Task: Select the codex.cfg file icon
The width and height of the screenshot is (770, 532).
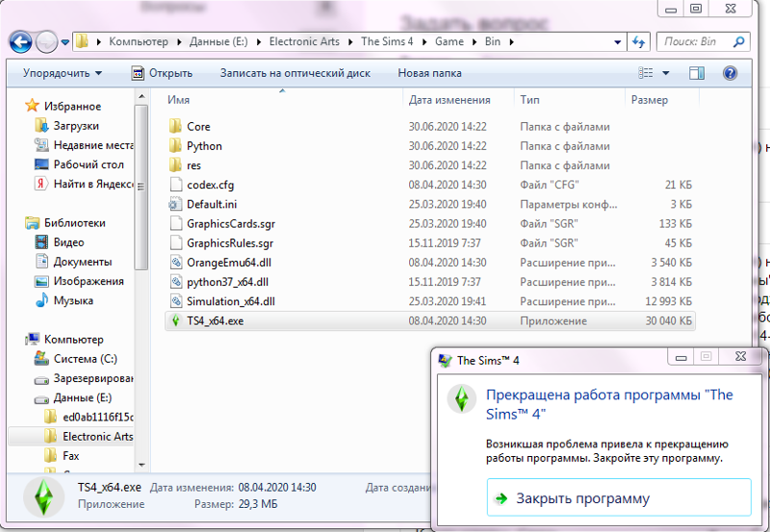Action: point(176,185)
